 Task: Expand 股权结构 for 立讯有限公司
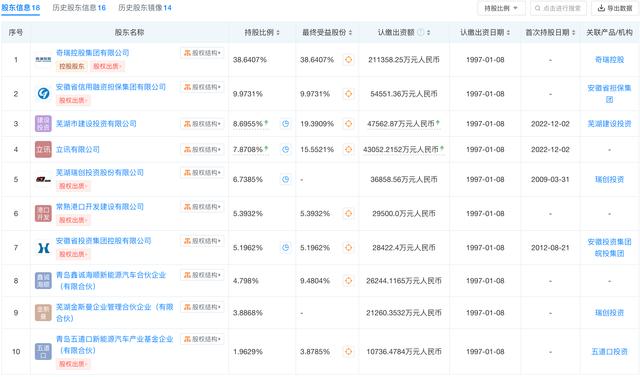point(202,150)
